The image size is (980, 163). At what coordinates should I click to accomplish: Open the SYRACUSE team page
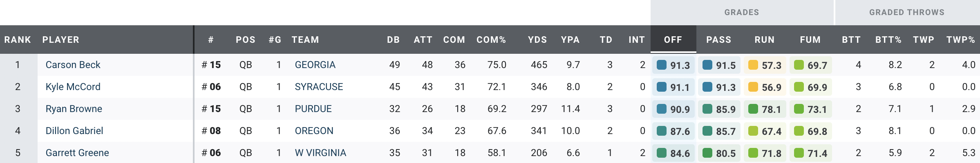319,87
